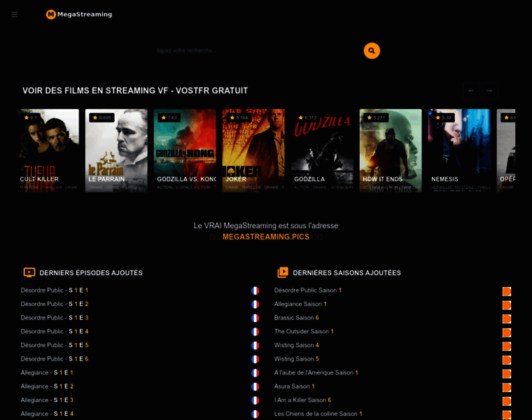This screenshot has height=420, width=532.
Task: Click the 8.695 rating badge on Le Parrain
Action: (x=101, y=118)
